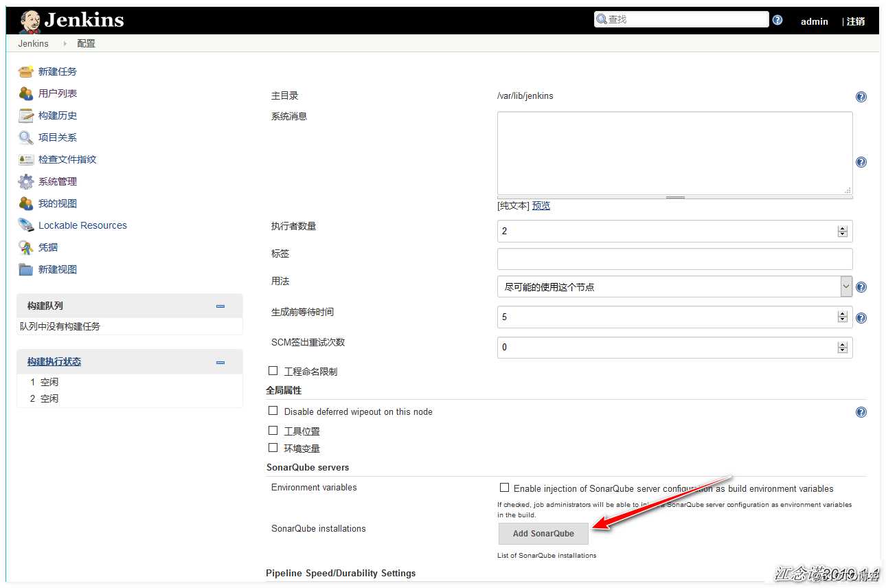Click the Add SonarQube button
The width and height of the screenshot is (886, 588).
coord(543,533)
